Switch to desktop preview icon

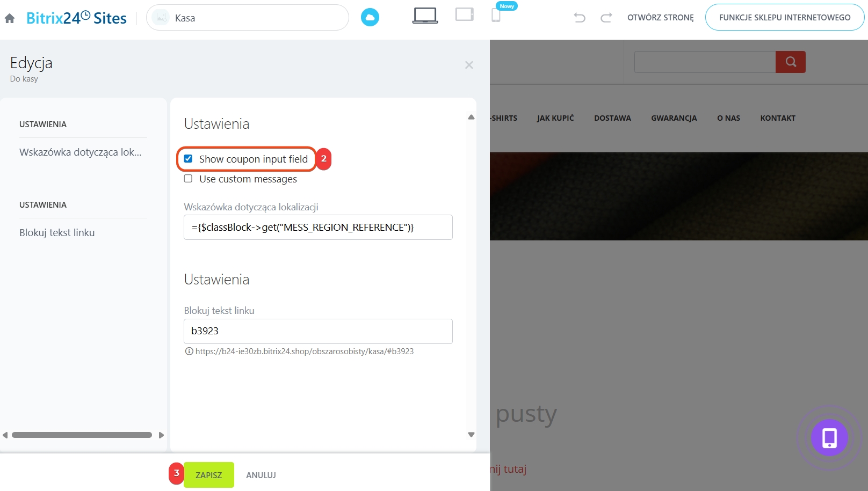pyautogui.click(x=425, y=16)
